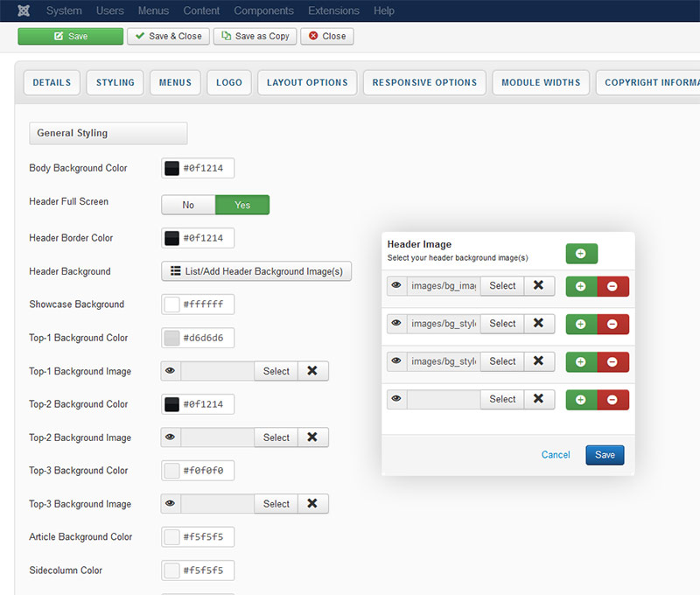Viewport: 700px width, 595px height.
Task: Open the Responsive Options tab
Action: (424, 82)
